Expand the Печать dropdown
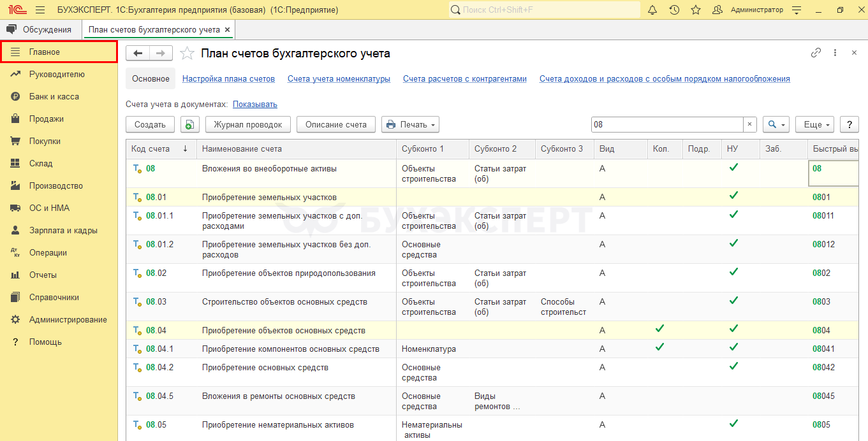The image size is (868, 441). click(411, 125)
